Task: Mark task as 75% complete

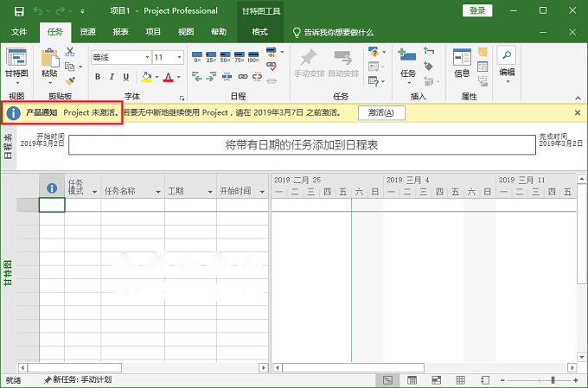Action: [240, 57]
